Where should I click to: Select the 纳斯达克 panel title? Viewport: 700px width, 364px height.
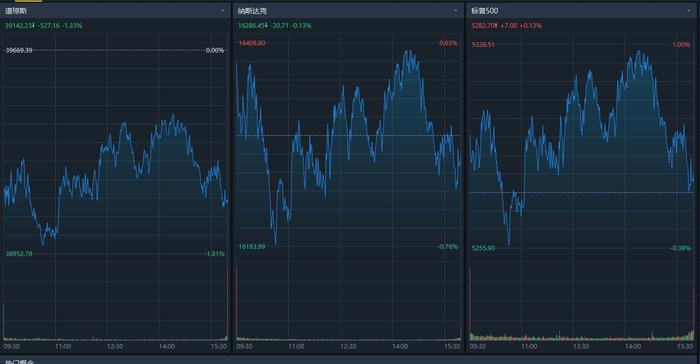click(x=252, y=11)
